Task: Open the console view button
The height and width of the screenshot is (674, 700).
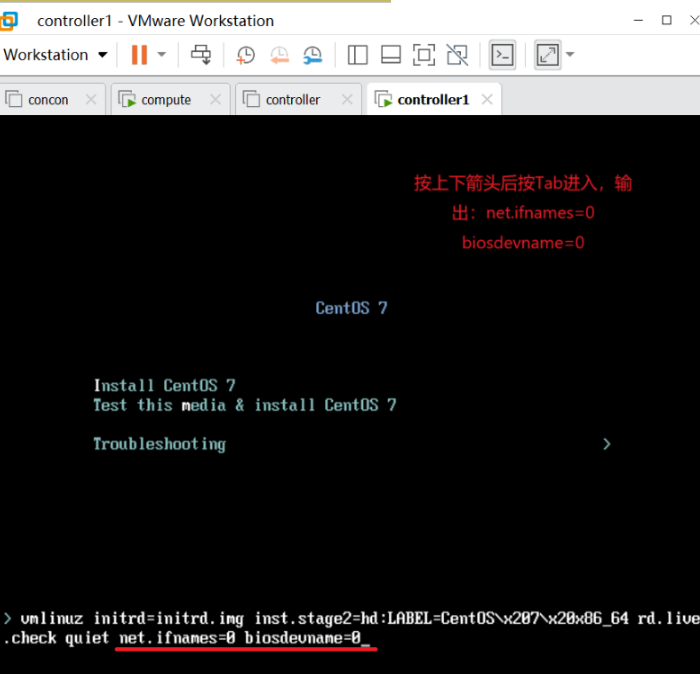Action: click(x=503, y=55)
